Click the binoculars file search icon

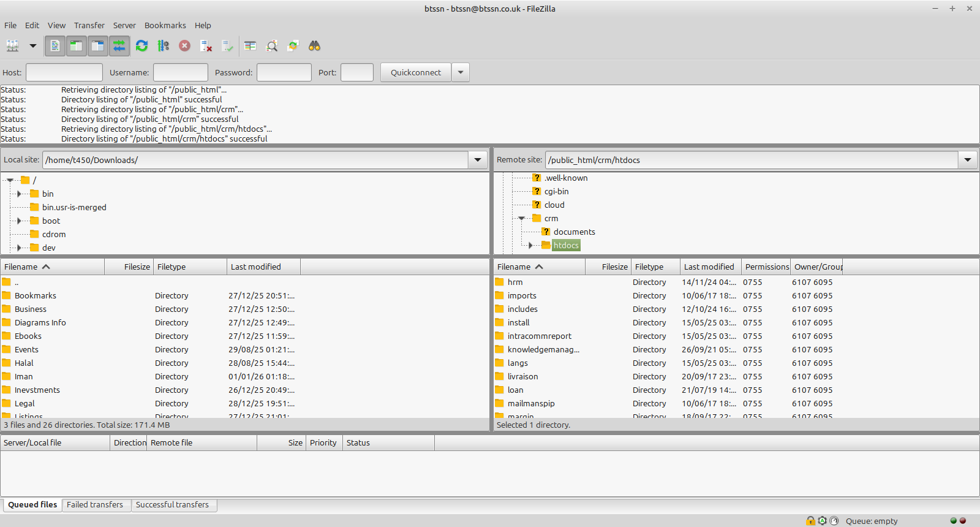[314, 46]
